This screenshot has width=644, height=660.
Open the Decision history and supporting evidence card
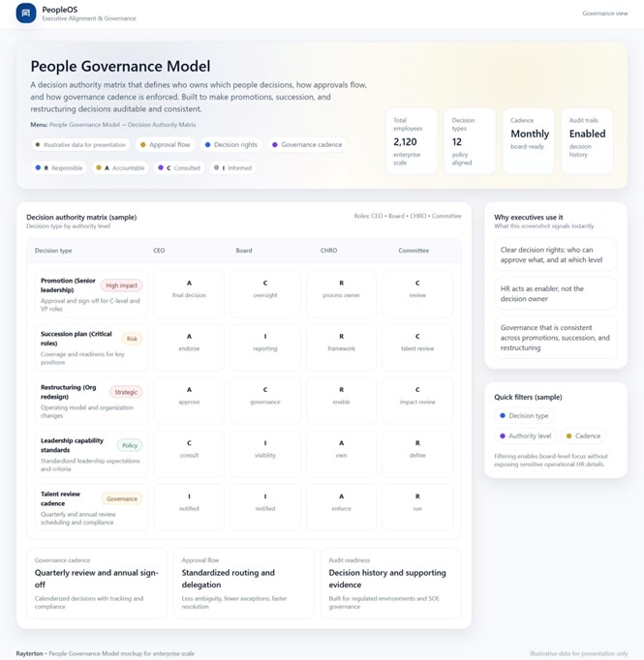tap(391, 583)
